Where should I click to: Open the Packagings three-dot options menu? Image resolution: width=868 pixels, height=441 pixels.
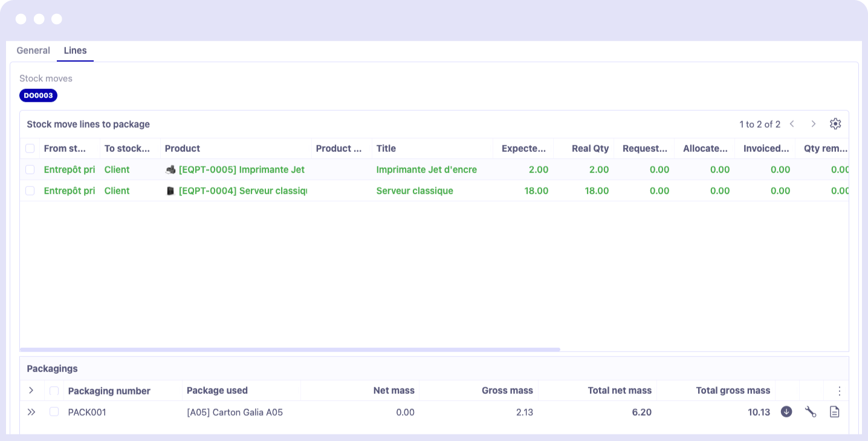click(839, 391)
